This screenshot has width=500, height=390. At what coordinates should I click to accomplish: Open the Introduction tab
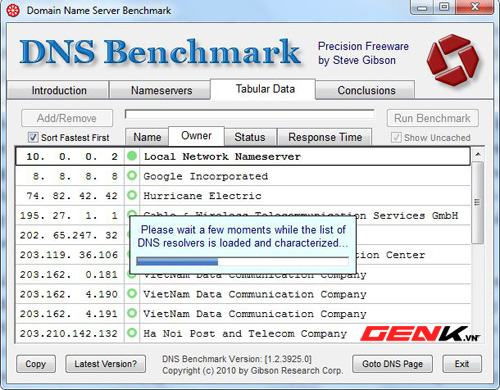pyautogui.click(x=58, y=90)
